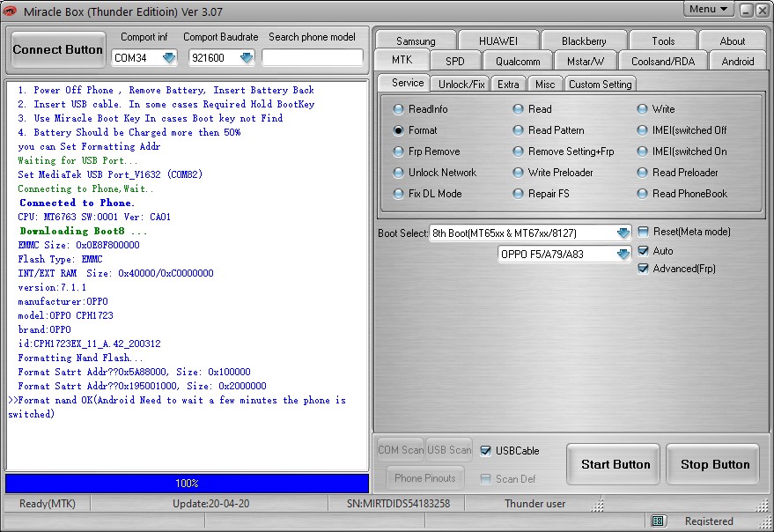
Task: Open the Misc sub-tab
Action: [x=545, y=84]
